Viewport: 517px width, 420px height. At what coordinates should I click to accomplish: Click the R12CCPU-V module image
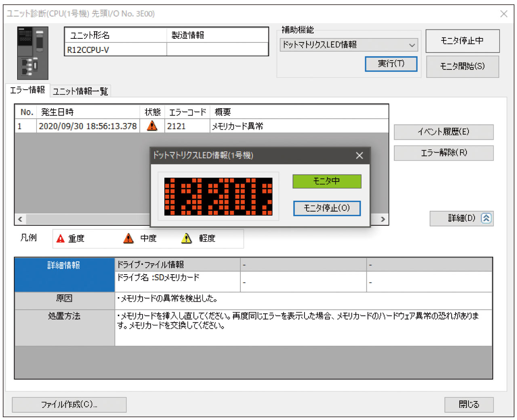[33, 53]
